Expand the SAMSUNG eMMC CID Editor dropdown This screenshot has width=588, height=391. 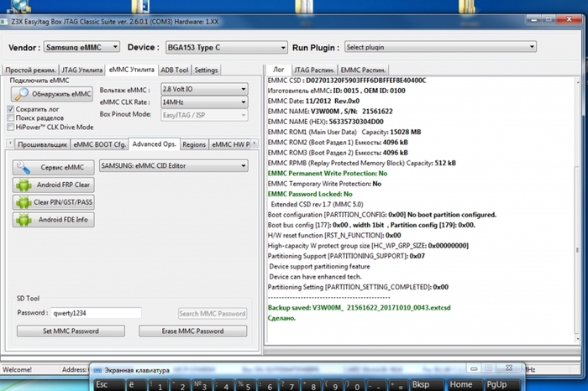tap(172, 166)
